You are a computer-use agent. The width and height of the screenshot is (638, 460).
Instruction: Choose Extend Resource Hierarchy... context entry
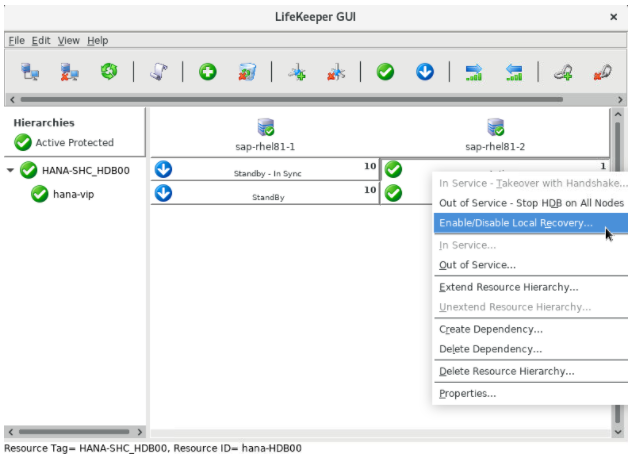(x=531, y=287)
